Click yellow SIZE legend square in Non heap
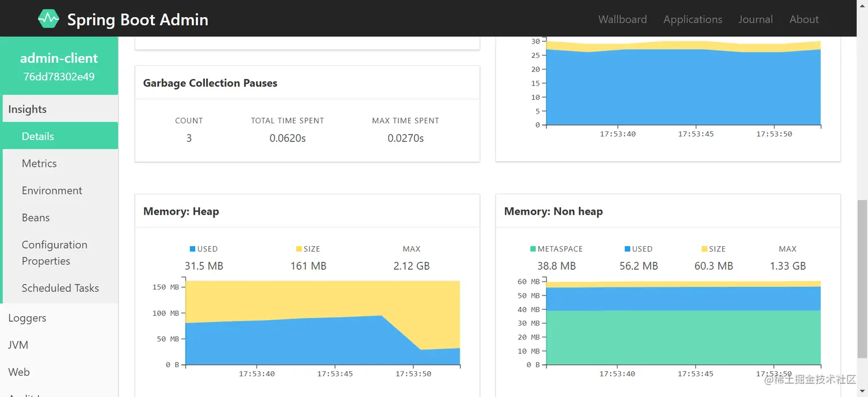This screenshot has height=397, width=868. pos(704,249)
